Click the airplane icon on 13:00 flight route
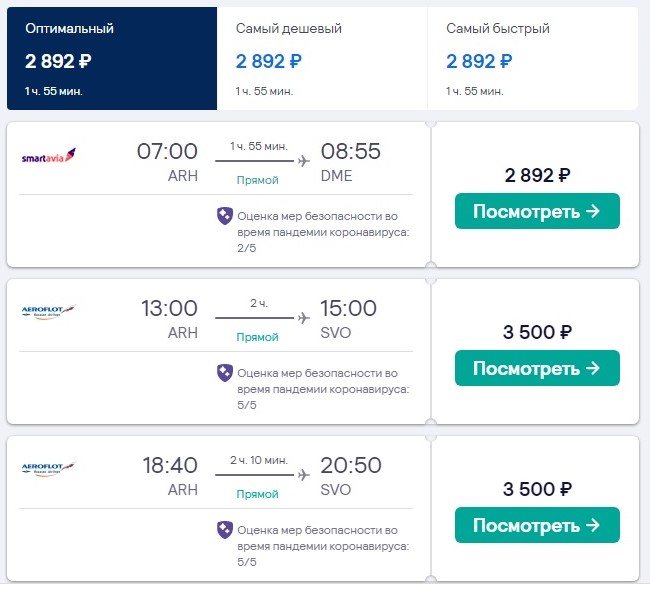The width and height of the screenshot is (650, 593). click(304, 318)
